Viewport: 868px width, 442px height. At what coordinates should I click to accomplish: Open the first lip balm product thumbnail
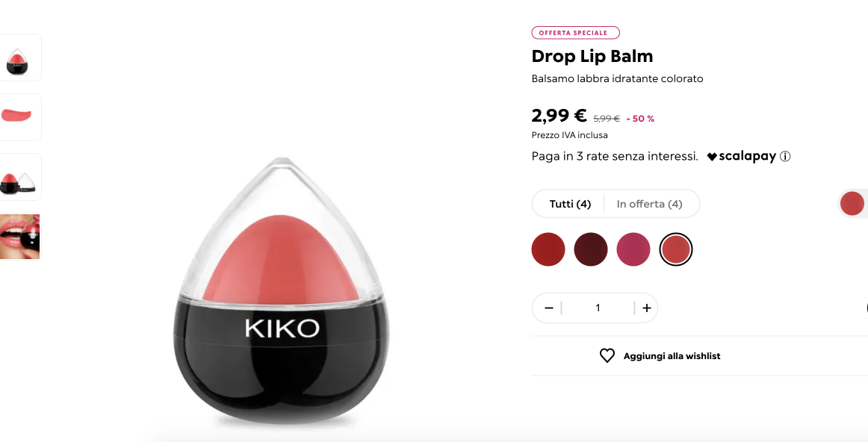tap(19, 57)
